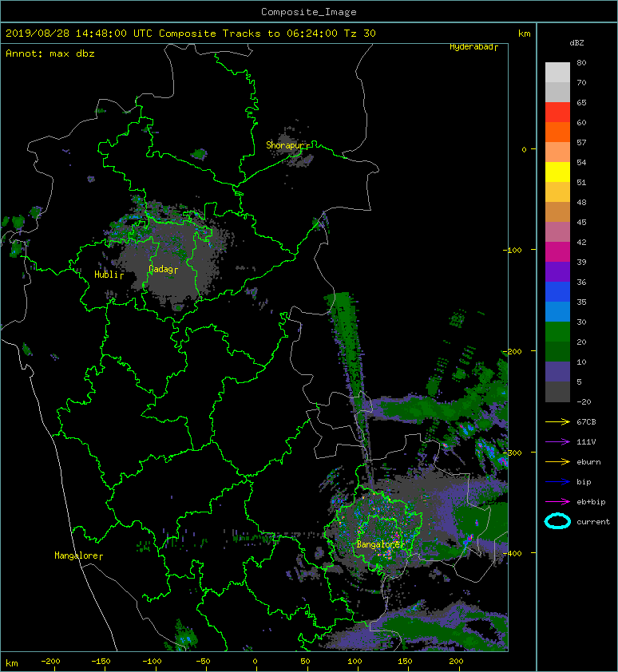Viewport: 618px width, 672px height.
Task: Click the eburn legend label
Action: tap(588, 462)
